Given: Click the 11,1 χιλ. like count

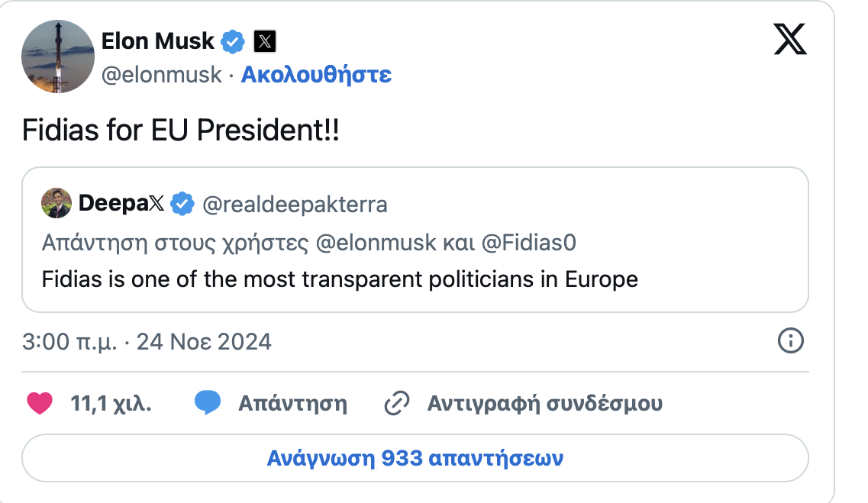Looking at the screenshot, I should [x=111, y=403].
